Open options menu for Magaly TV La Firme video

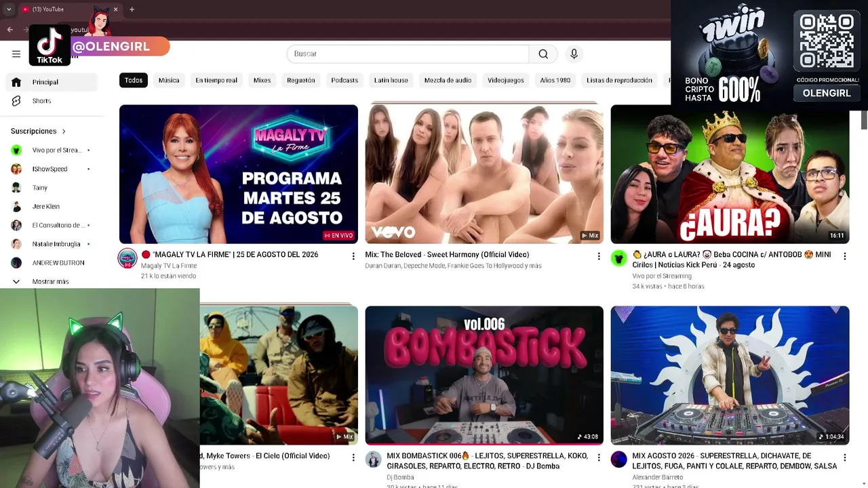(x=353, y=256)
